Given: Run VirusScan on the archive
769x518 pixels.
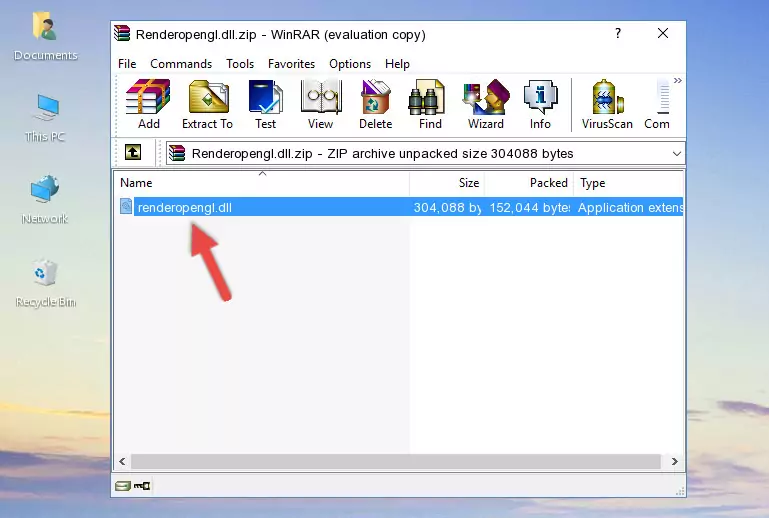Looking at the screenshot, I should [607, 104].
